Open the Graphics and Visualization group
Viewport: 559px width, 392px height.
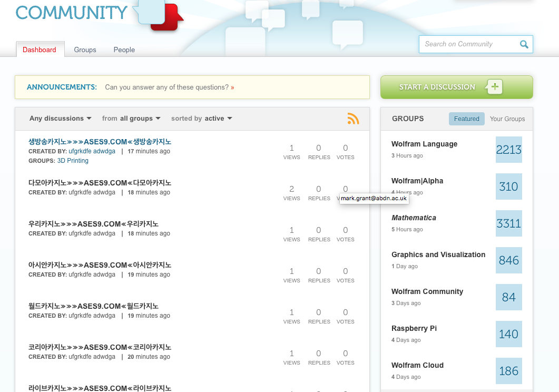pyautogui.click(x=438, y=254)
